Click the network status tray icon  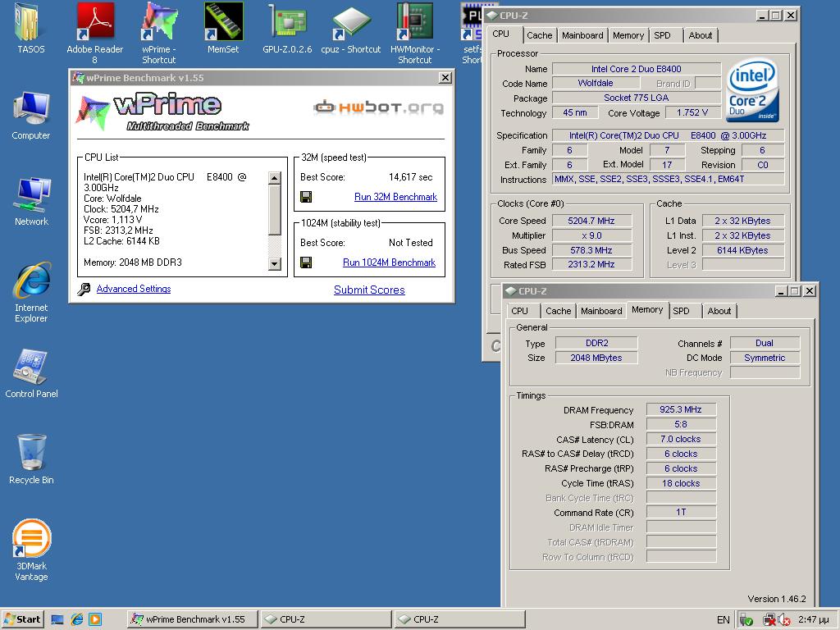pos(769,620)
